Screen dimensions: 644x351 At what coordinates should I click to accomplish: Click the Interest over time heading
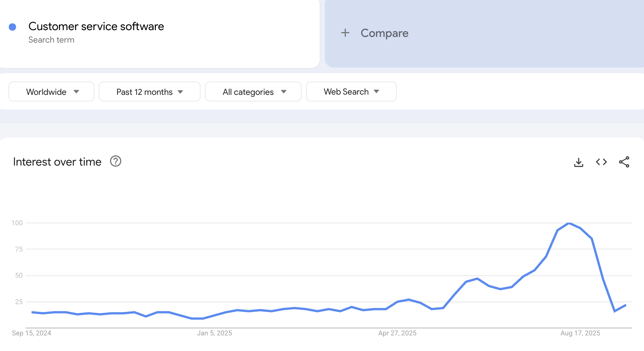(x=57, y=161)
